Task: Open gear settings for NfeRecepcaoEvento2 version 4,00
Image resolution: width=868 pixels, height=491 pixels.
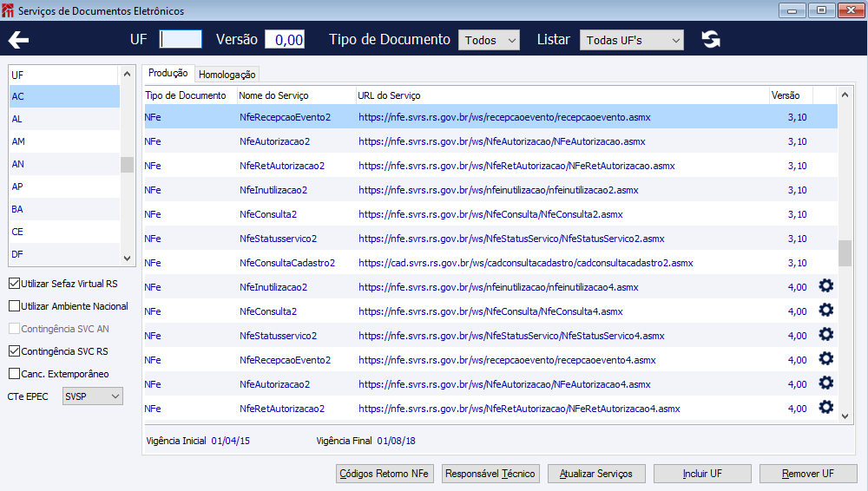Action: pos(826,359)
